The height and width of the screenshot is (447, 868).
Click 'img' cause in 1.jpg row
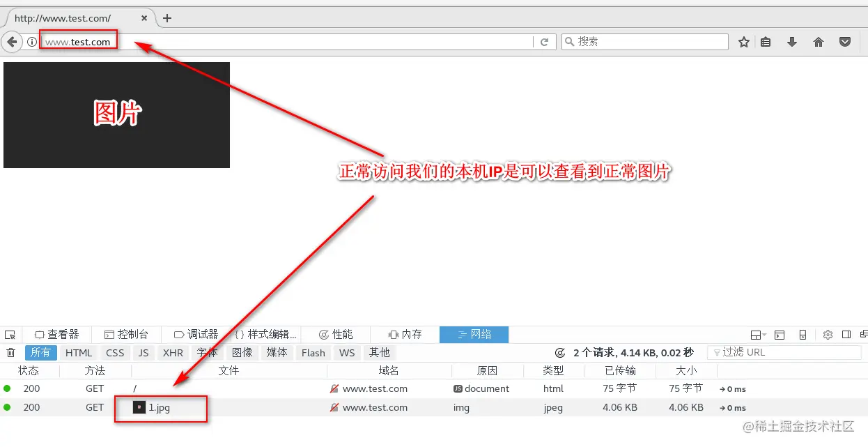(461, 407)
